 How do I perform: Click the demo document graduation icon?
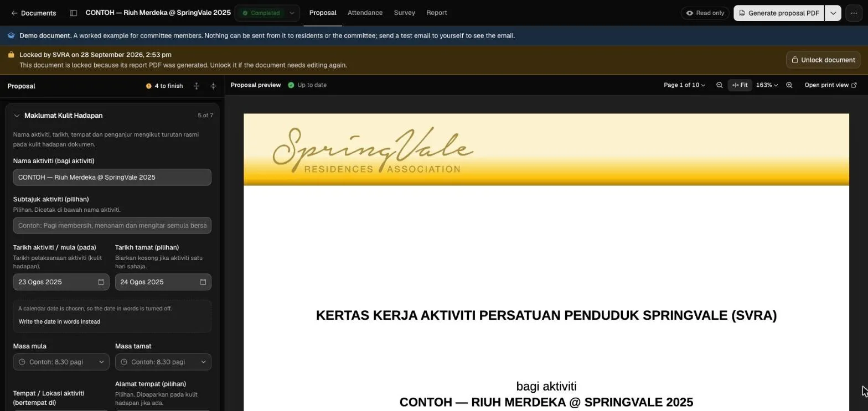(11, 35)
